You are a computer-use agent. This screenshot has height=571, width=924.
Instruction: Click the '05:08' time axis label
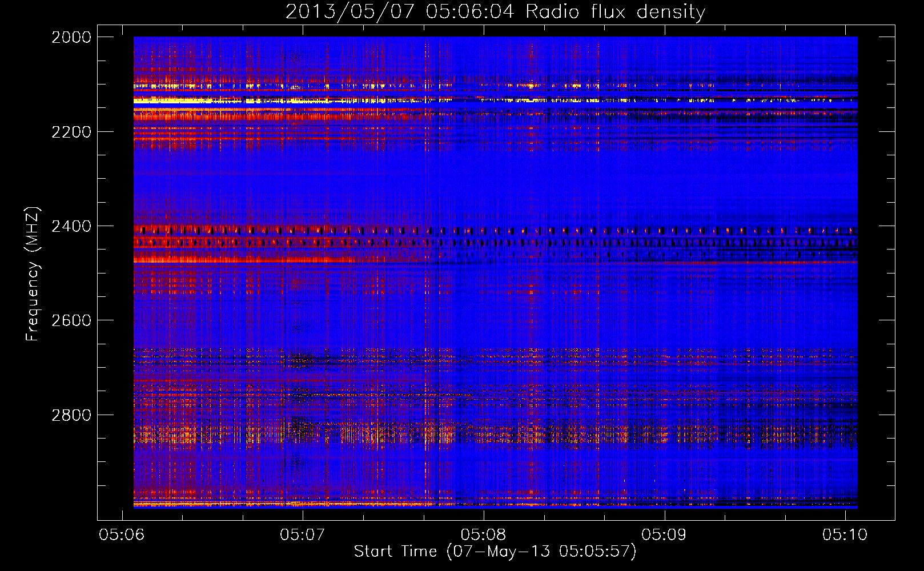click(483, 534)
